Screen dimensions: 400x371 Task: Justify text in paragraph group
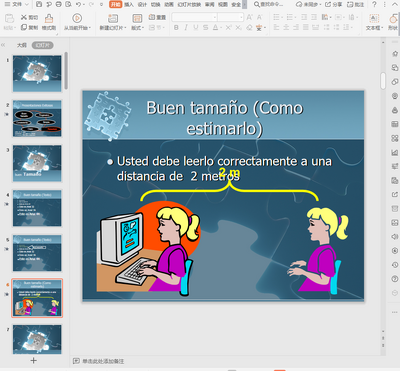(x=305, y=27)
